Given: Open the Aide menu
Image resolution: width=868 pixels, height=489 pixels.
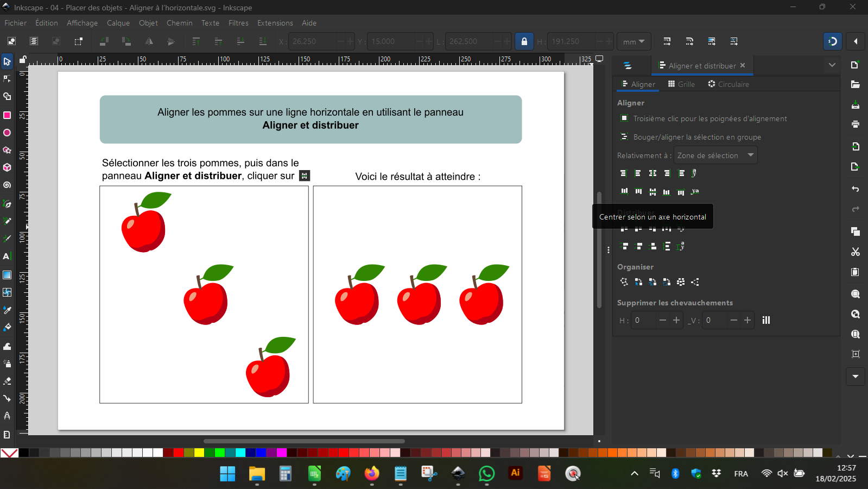Looking at the screenshot, I should click(x=309, y=23).
